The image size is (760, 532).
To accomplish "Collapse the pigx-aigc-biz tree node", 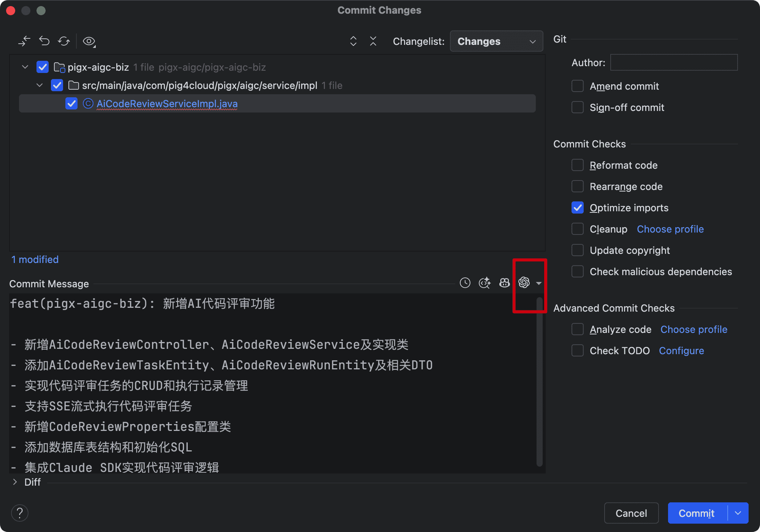I will (x=25, y=67).
